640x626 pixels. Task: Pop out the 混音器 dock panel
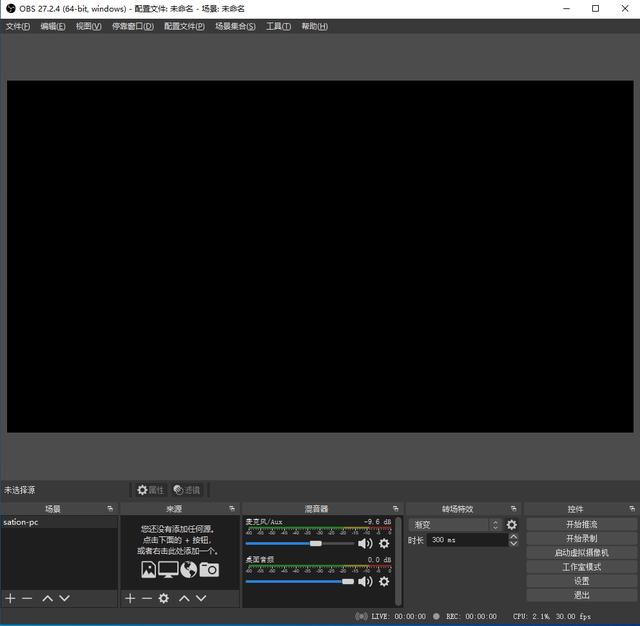coord(395,509)
